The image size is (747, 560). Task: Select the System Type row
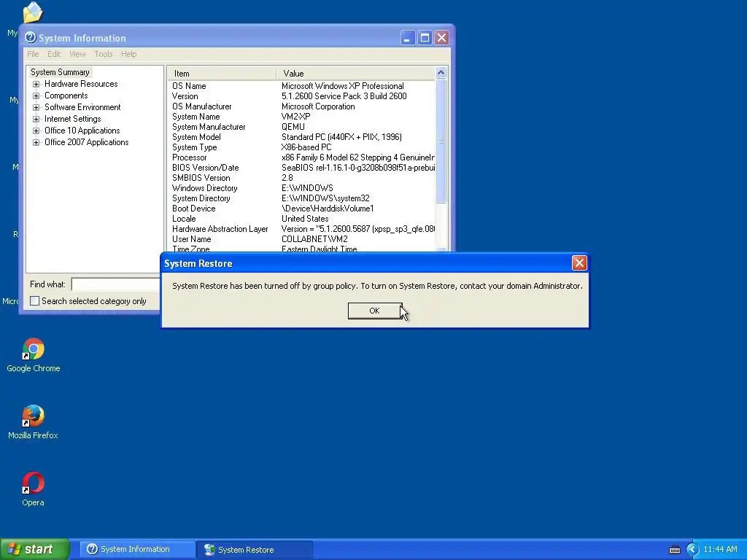[x=301, y=147]
